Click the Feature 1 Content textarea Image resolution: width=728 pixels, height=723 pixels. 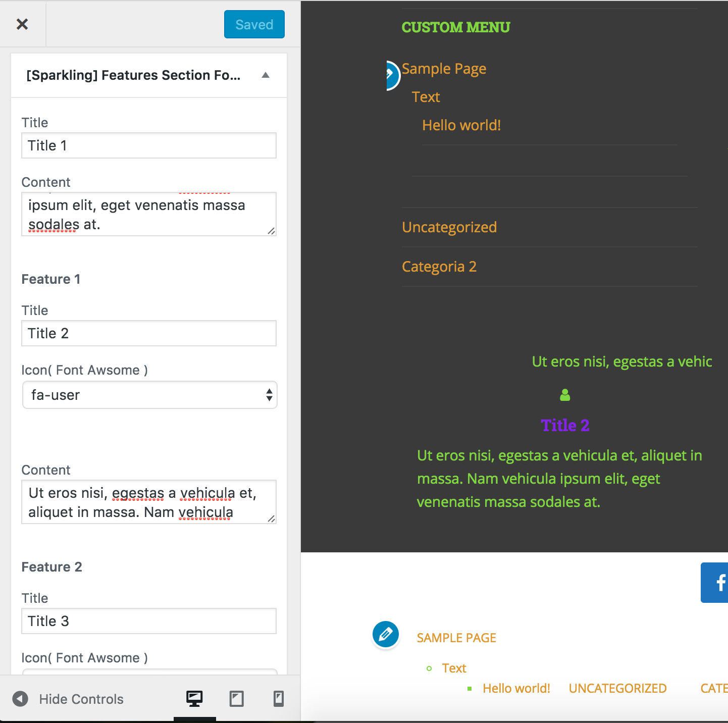148,502
